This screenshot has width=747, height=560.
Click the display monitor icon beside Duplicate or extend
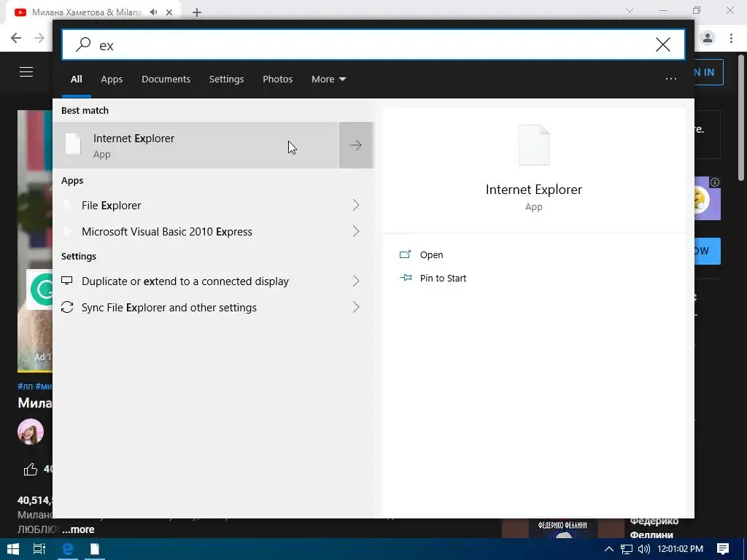[66, 281]
